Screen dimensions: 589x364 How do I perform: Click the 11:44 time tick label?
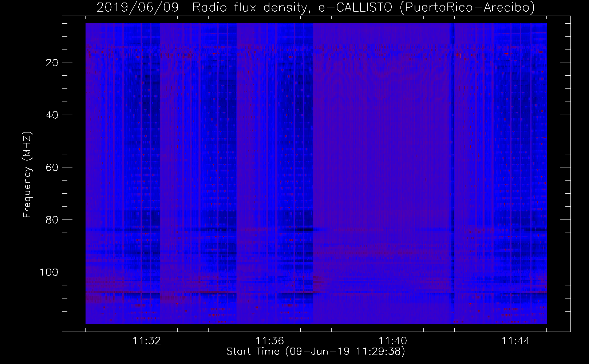pyautogui.click(x=516, y=341)
